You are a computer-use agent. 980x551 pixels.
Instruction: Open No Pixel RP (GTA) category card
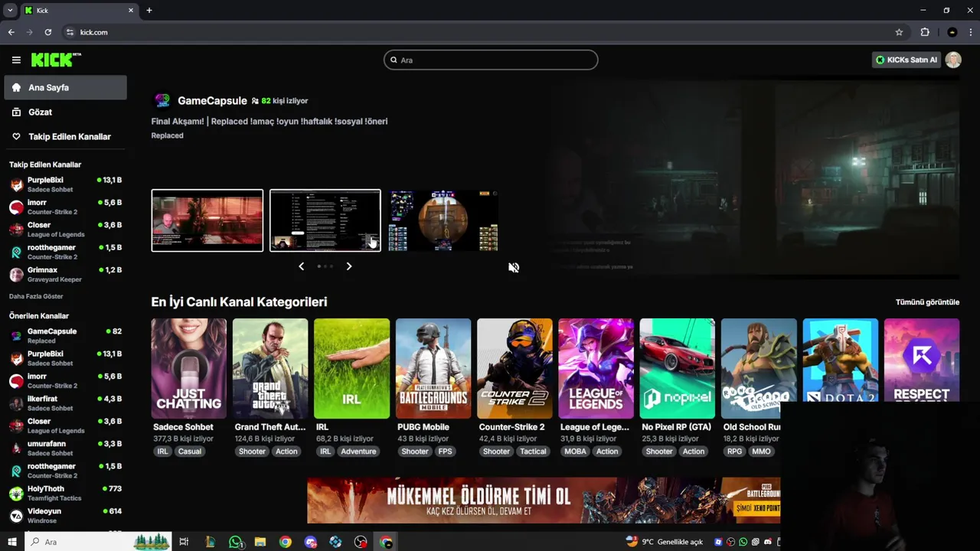[678, 369]
